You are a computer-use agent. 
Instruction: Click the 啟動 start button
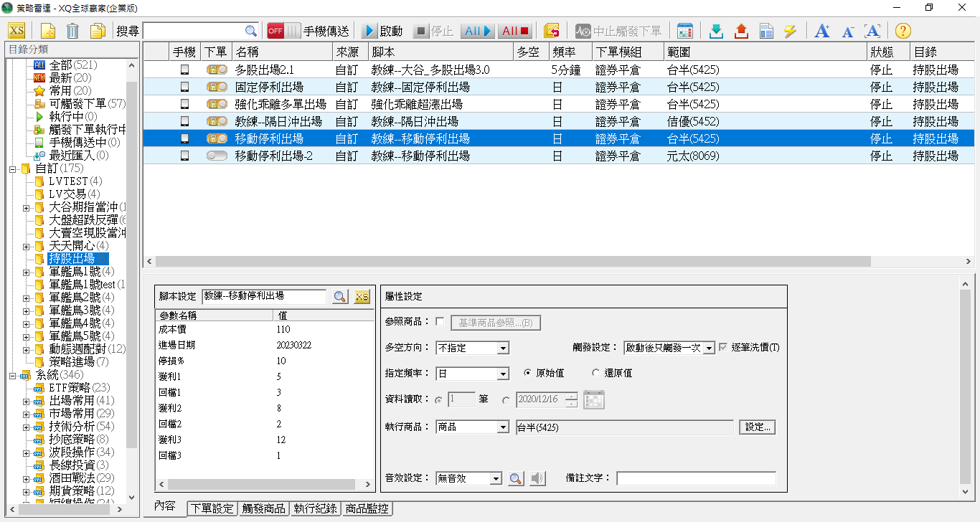click(x=383, y=31)
